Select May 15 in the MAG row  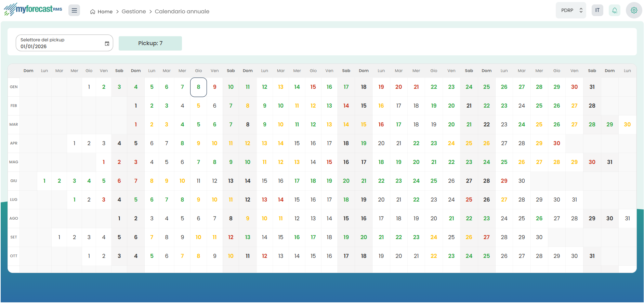[329, 162]
